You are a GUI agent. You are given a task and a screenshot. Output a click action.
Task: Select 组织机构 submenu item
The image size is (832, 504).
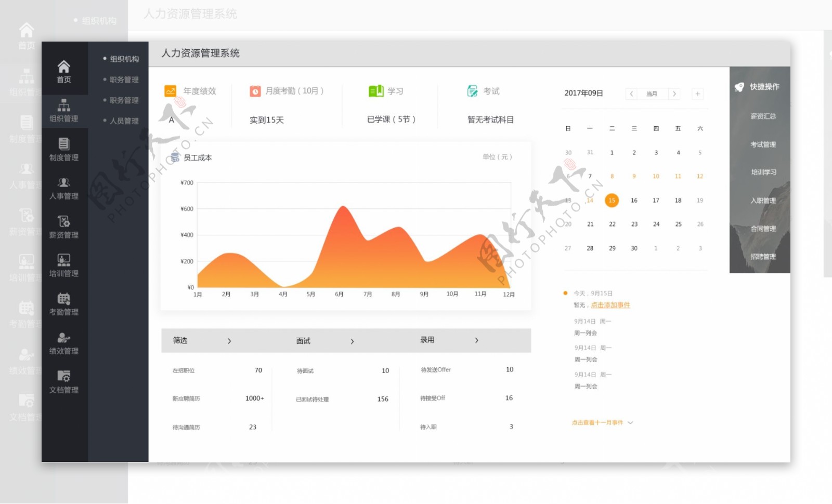(x=124, y=59)
